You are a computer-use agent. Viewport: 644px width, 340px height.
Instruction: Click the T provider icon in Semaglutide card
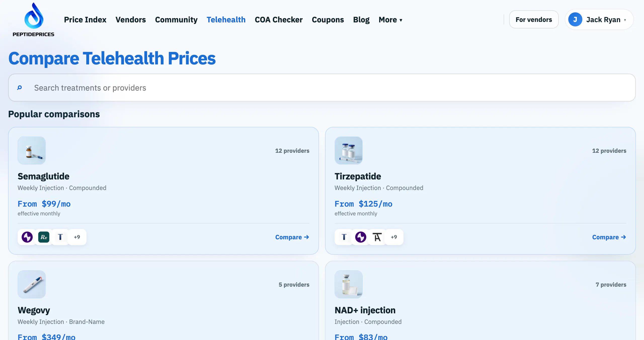click(x=60, y=237)
